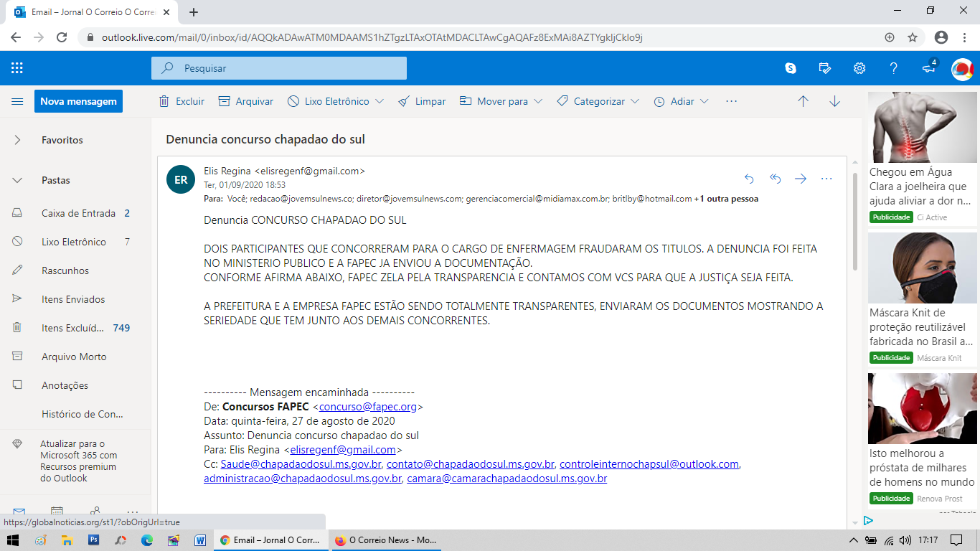Open Skype from the Outlook header
The width and height of the screenshot is (980, 551).
791,68
